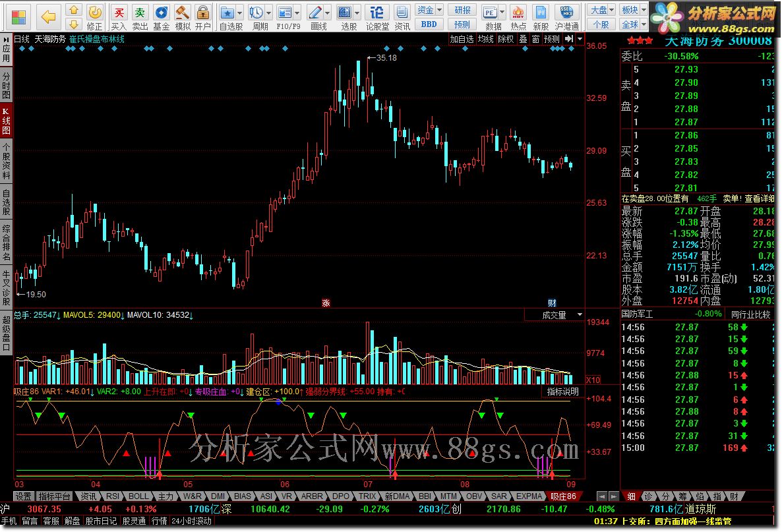The height and width of the screenshot is (532, 782).
Task: Toggle 加自选 add to watchlist
Action: (x=462, y=39)
